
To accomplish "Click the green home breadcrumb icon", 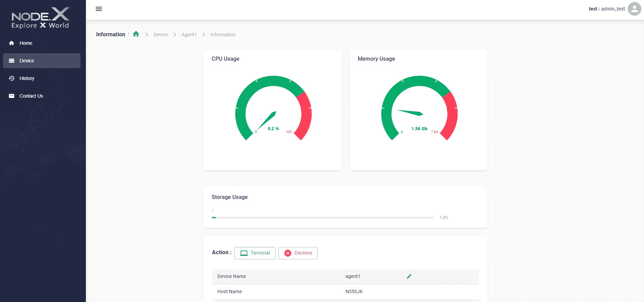I will (x=136, y=34).
